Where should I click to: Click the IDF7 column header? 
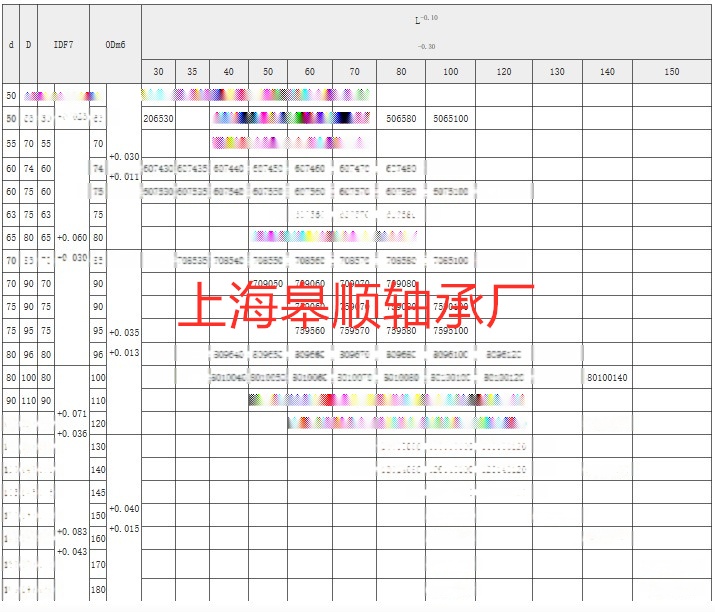click(63, 44)
